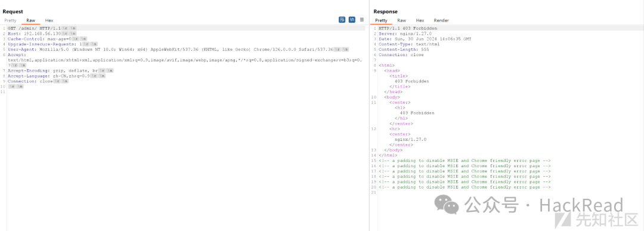Click the closing '</title>' tag
The width and height of the screenshot is (644, 231).
coord(400,87)
